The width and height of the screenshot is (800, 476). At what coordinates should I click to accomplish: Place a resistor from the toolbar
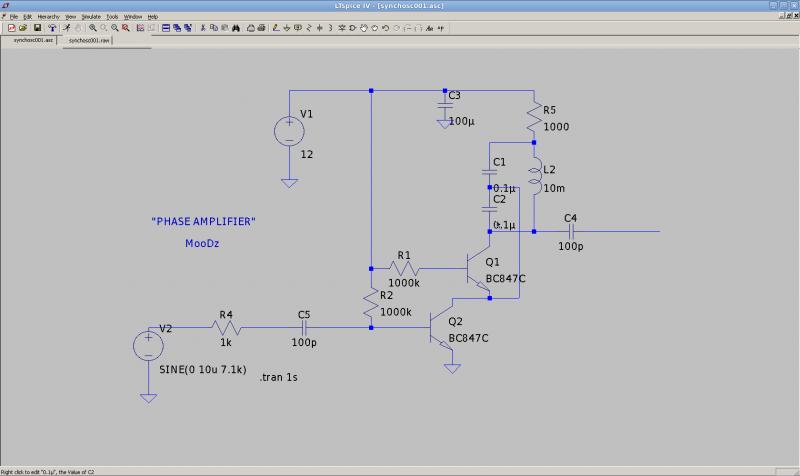pos(308,28)
